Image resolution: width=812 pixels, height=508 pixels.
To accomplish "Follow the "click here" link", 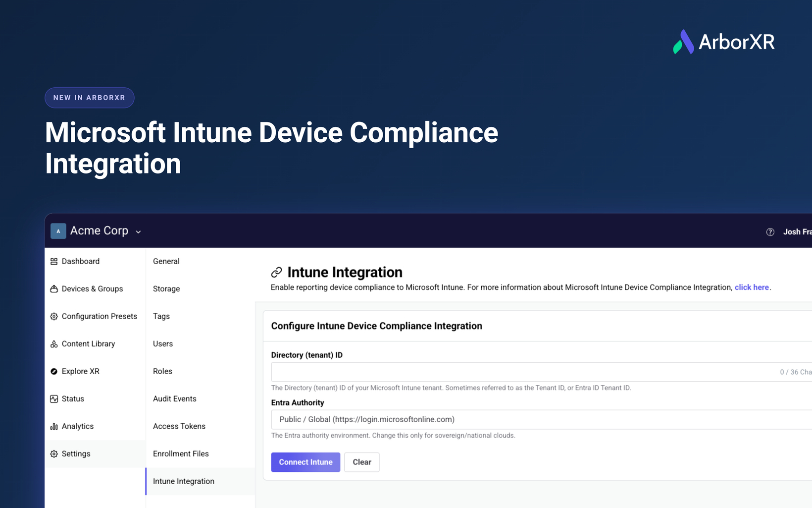I will point(752,287).
